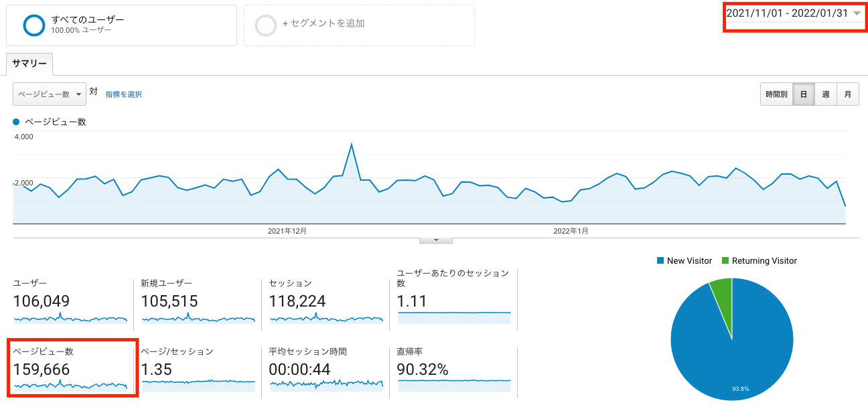Viewport: 868px width, 411px height.
Task: Select the セッション metric 118,224
Action: [x=297, y=301]
